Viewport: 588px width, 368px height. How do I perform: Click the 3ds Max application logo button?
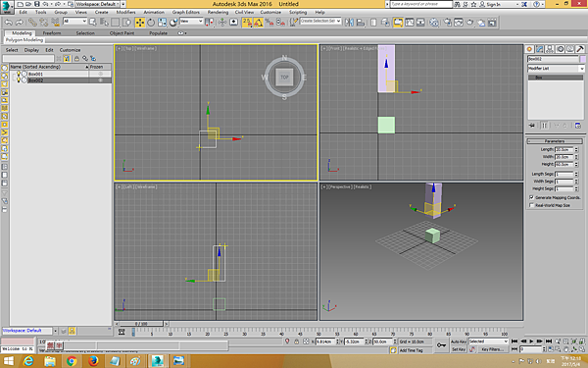click(7, 7)
